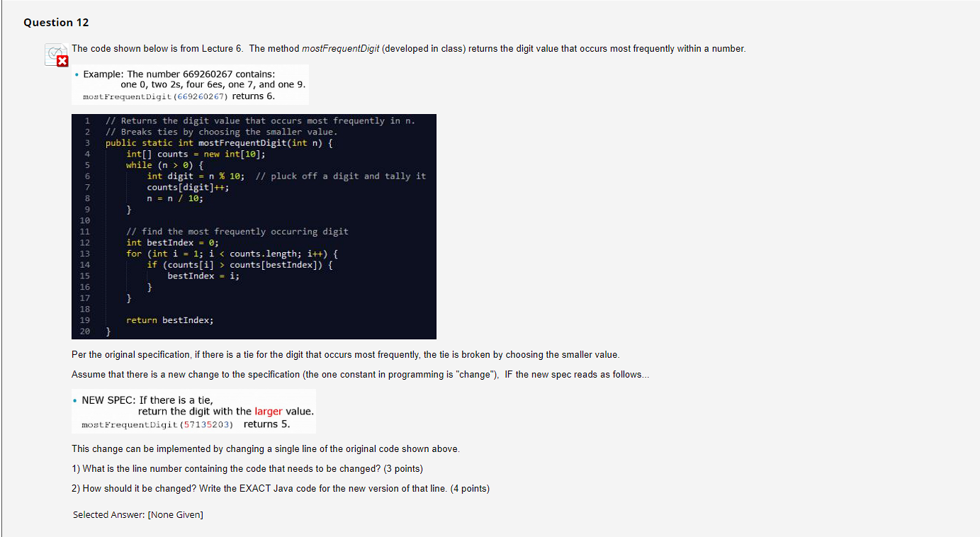Click the sentence starting "The code shown below"
This screenshot has width=980, height=537.
pyautogui.click(x=409, y=49)
